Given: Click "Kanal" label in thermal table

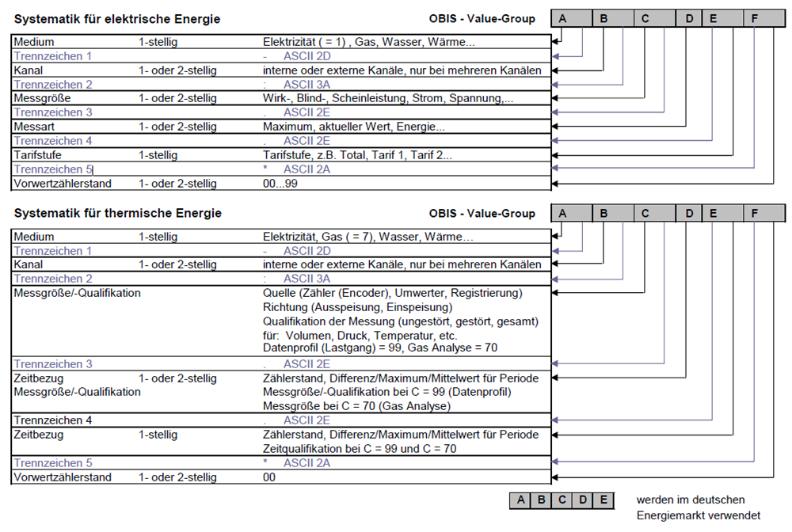Looking at the screenshot, I should (29, 264).
